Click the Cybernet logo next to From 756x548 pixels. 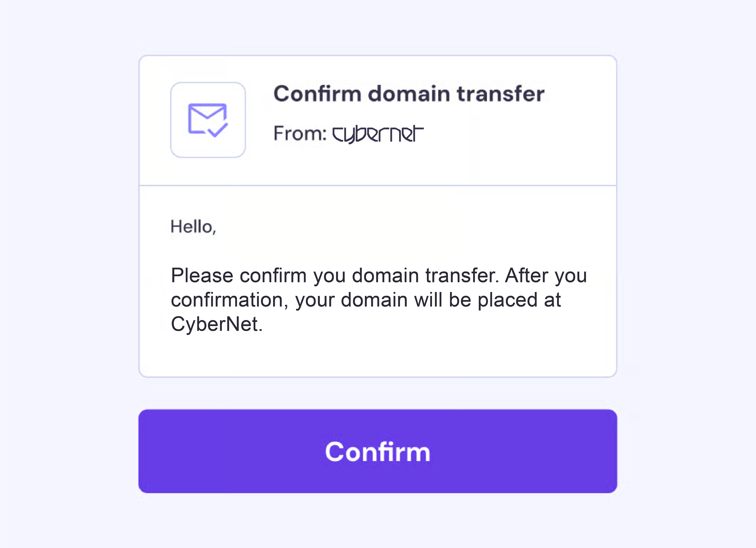[378, 134]
